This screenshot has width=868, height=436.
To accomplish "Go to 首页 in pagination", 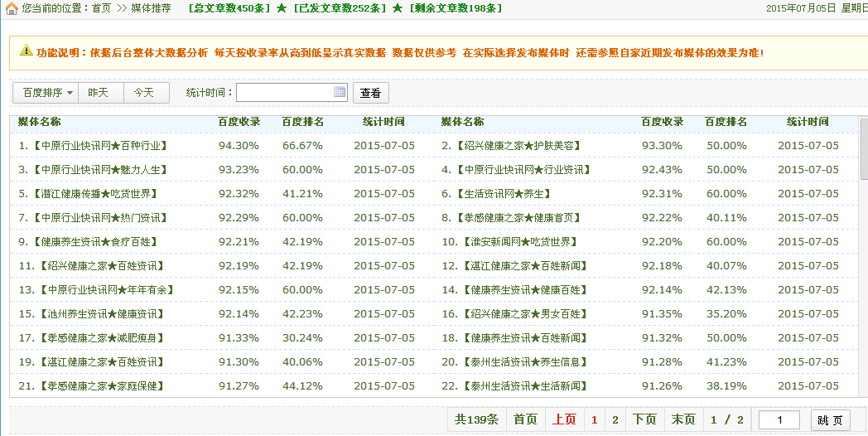I will point(525,419).
